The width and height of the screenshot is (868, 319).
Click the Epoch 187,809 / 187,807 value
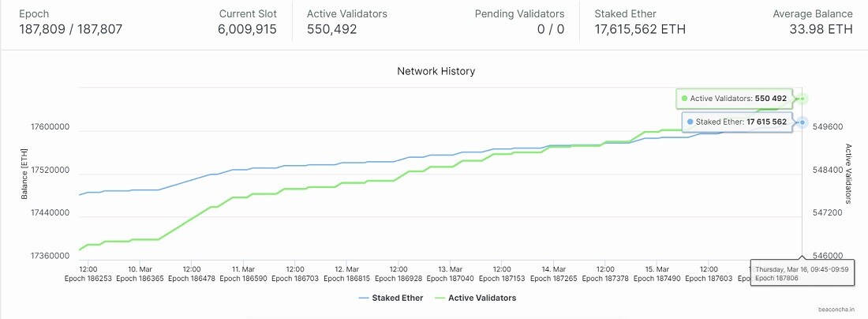click(x=71, y=29)
